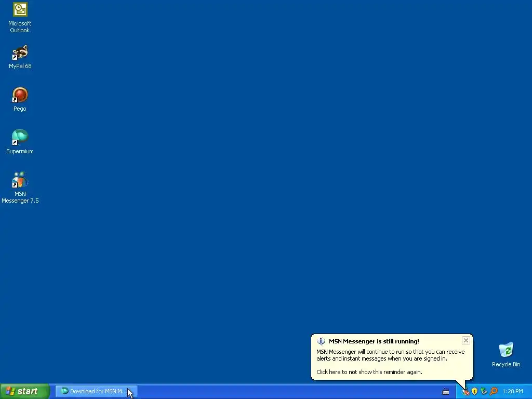Click the 'not show this reminder again' text
The height and width of the screenshot is (399, 532).
point(385,372)
